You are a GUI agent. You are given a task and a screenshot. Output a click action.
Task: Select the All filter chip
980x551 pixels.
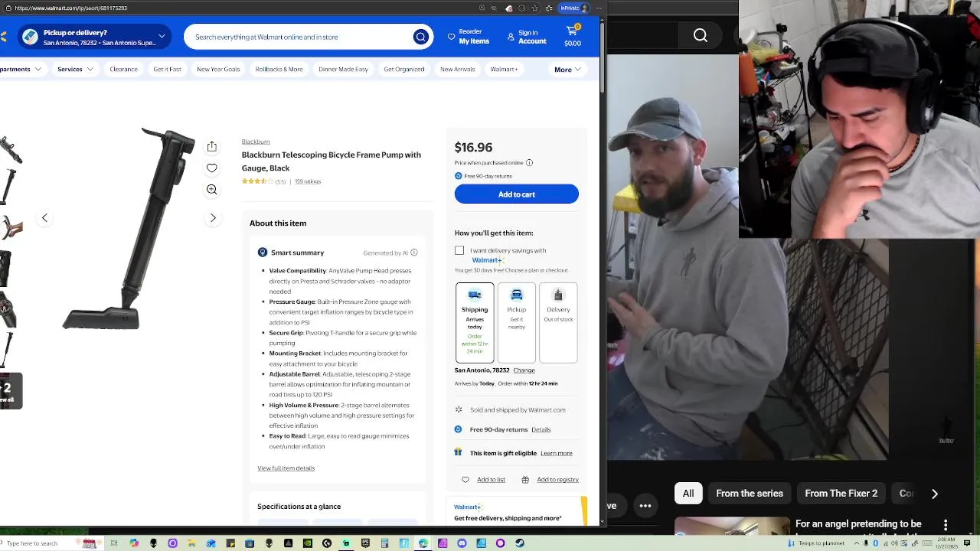pos(688,494)
